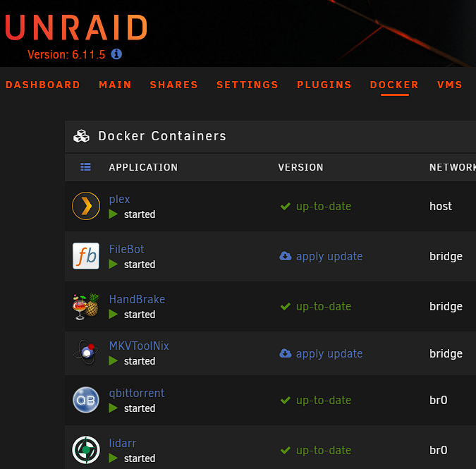This screenshot has width=476, height=469.
Task: Click the UNRAID logo
Action: (76, 28)
